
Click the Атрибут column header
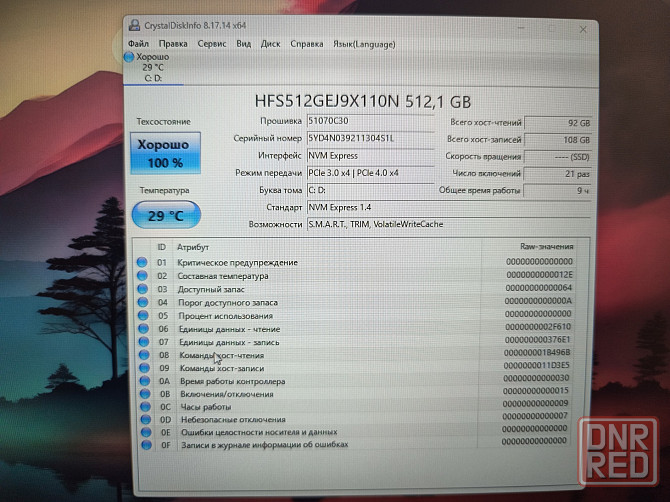coord(193,247)
